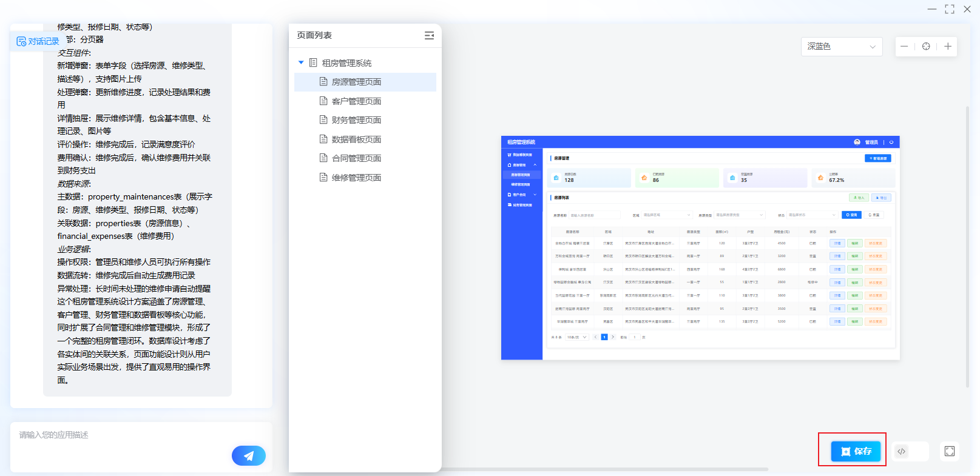Enter fullscreen preview with the bottom-right expand icon

pyautogui.click(x=950, y=451)
